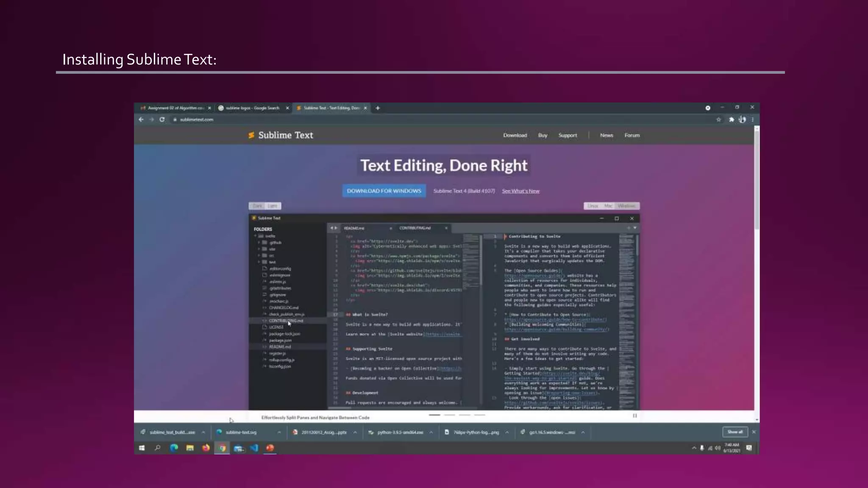
Task: Open python-3.9.5 download options chevron
Action: (x=431, y=432)
